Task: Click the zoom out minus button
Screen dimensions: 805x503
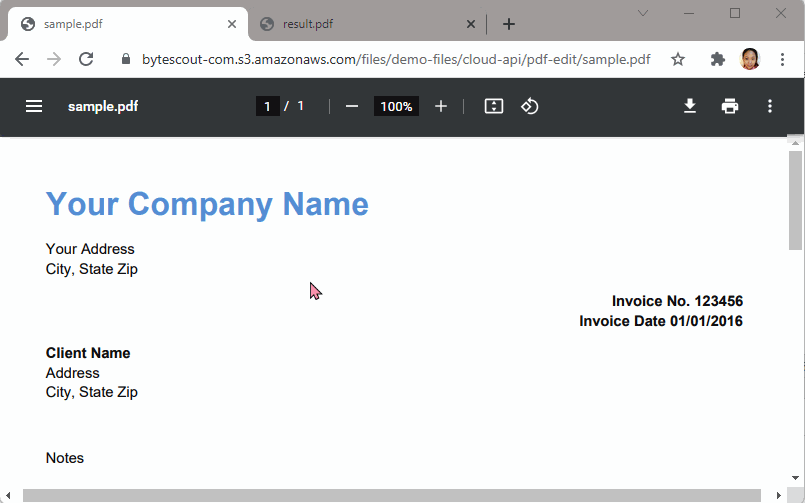Action: [x=352, y=106]
